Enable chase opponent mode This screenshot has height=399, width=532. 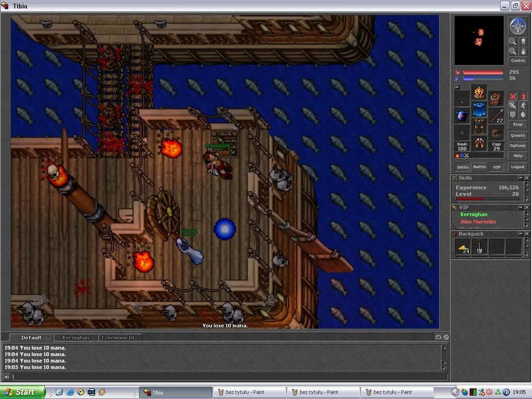point(524,105)
